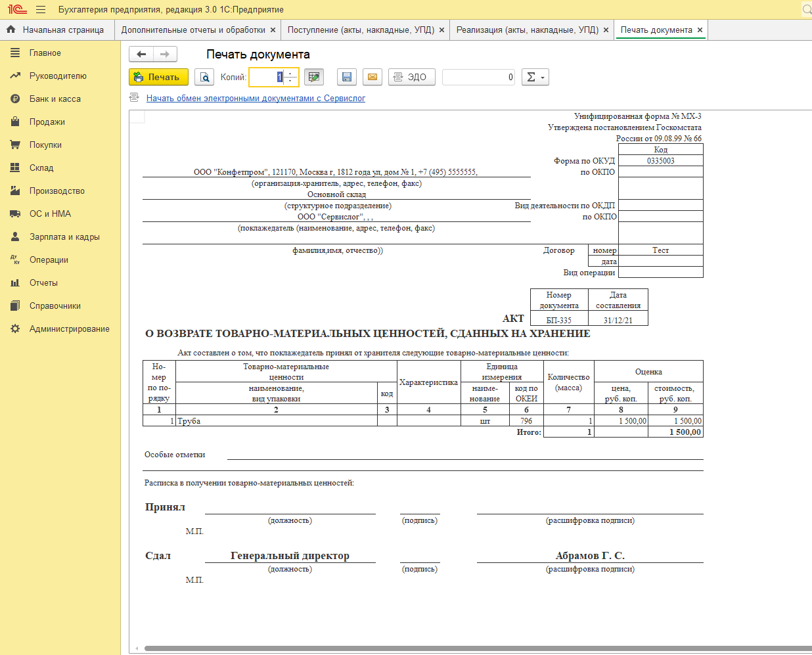Screen dimensions: 812x655
Task: Switch to Дополнительные отчеты и обработки tab
Action: click(193, 30)
